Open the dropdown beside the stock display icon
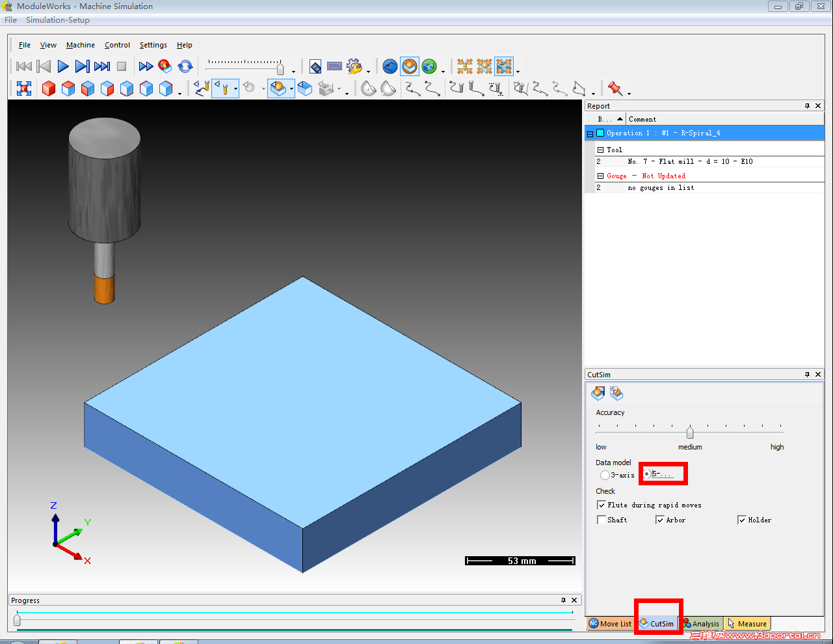The height and width of the screenshot is (644, 833). [291, 89]
